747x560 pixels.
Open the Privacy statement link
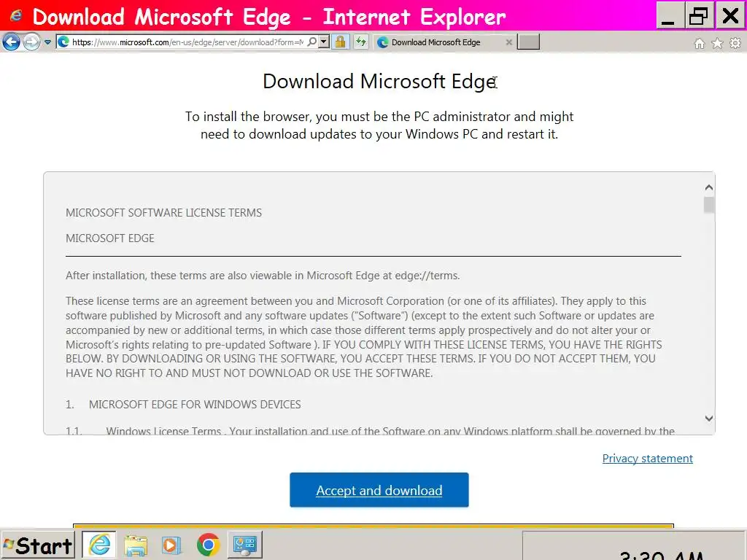648,458
